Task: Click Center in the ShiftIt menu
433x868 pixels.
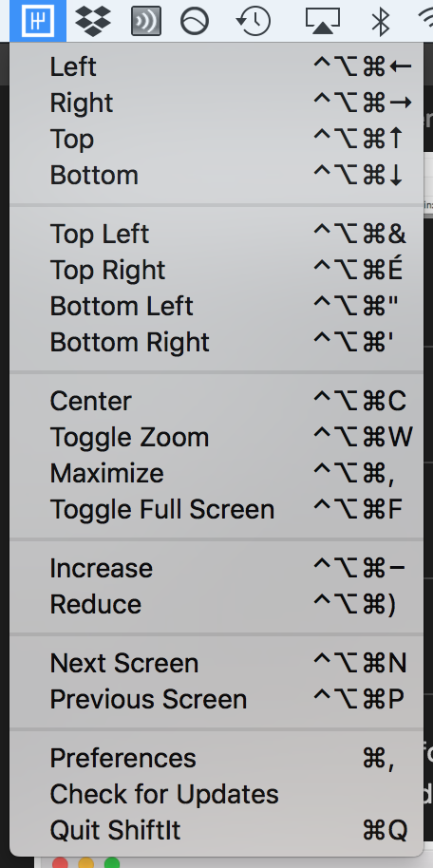Action: pyautogui.click(x=216, y=402)
